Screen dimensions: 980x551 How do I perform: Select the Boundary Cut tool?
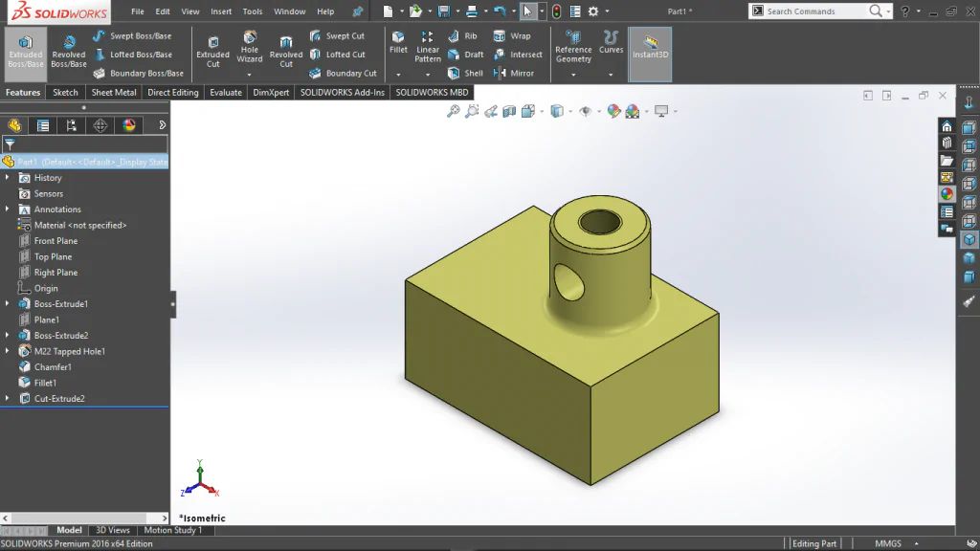coord(344,73)
